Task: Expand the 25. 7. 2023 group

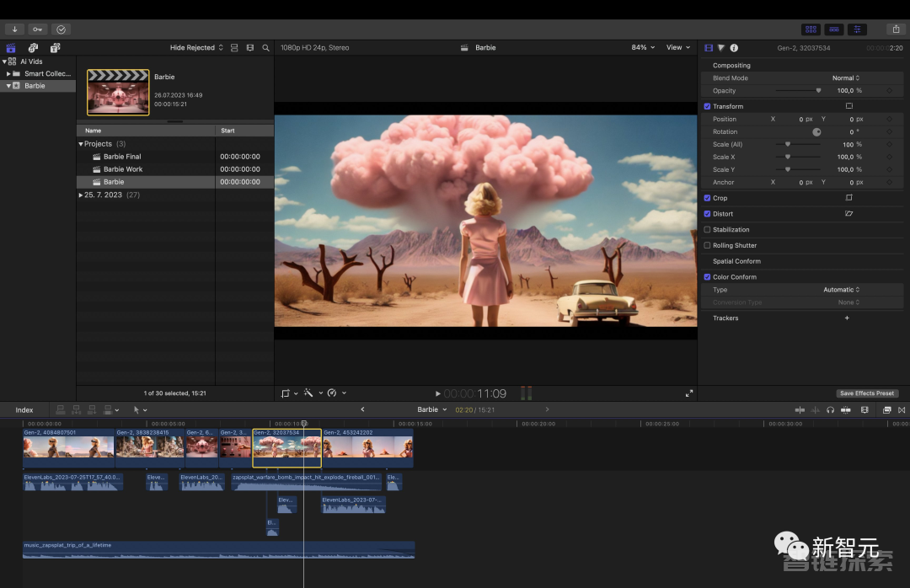Action: (81, 195)
